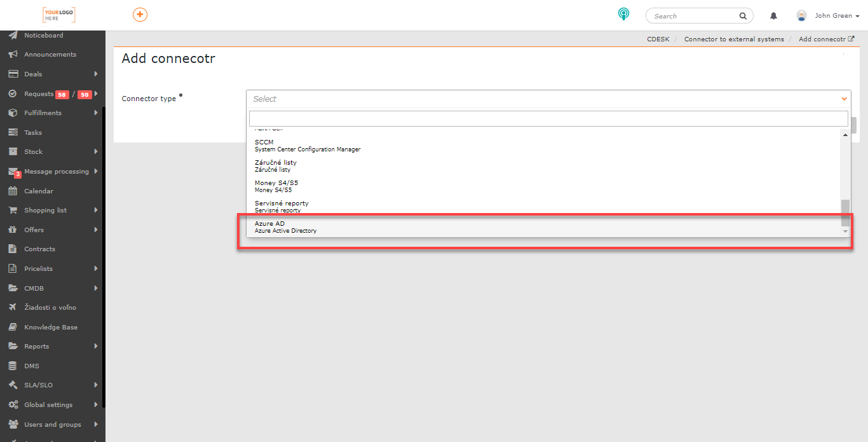This screenshot has width=868, height=442.
Task: Open Tasks in the sidebar
Action: (33, 132)
